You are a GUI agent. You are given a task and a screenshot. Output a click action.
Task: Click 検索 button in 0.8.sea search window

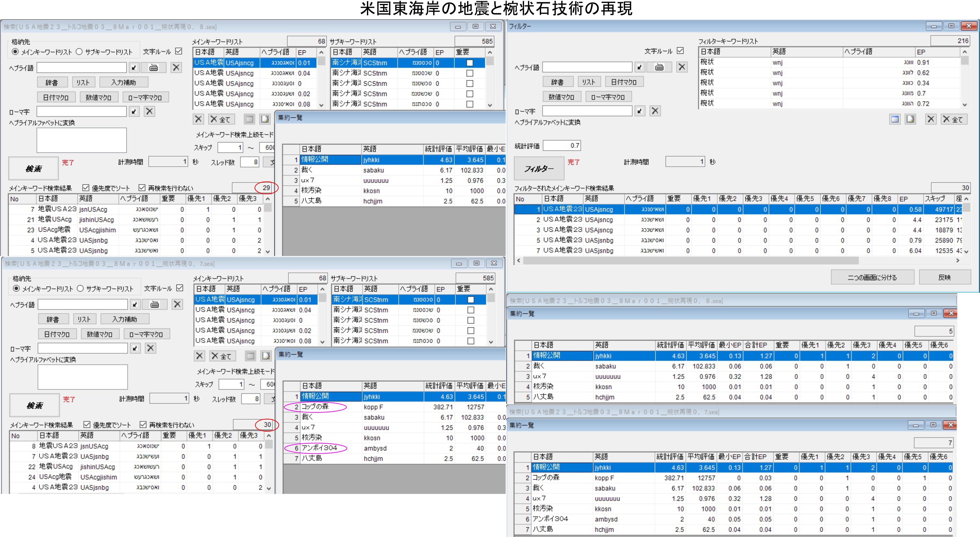coord(34,168)
